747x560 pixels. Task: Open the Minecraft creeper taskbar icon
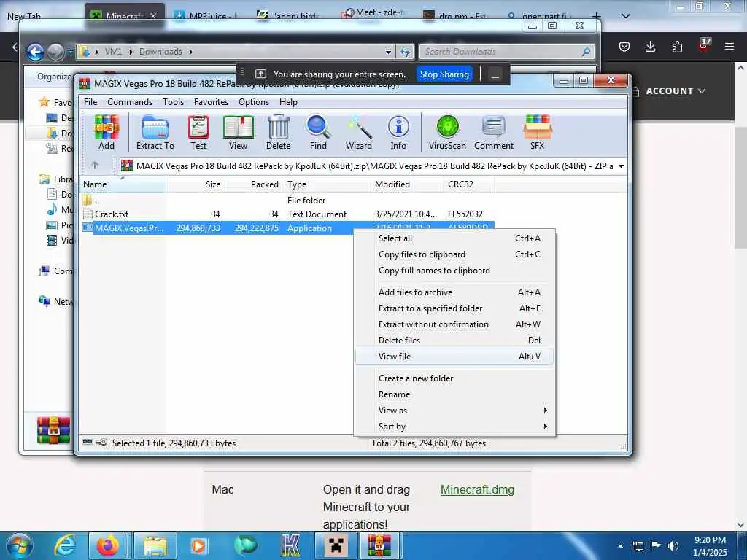pos(336,545)
